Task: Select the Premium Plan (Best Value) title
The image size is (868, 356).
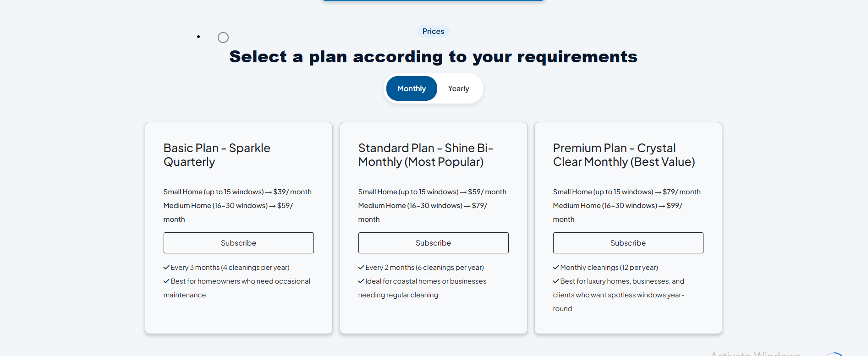Action: point(624,155)
